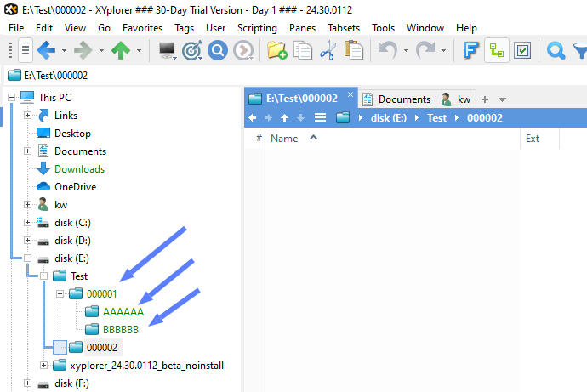Click the Undo arrow icon
This screenshot has height=392, width=587.
[x=388, y=50]
